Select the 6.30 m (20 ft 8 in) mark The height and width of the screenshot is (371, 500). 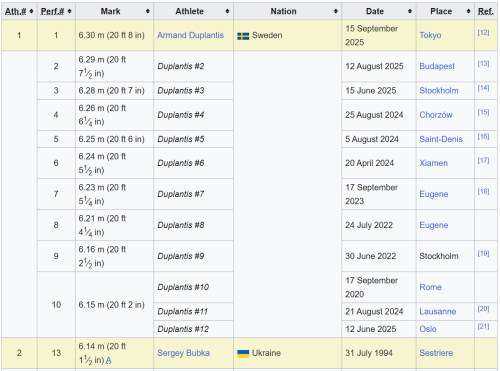(x=112, y=35)
